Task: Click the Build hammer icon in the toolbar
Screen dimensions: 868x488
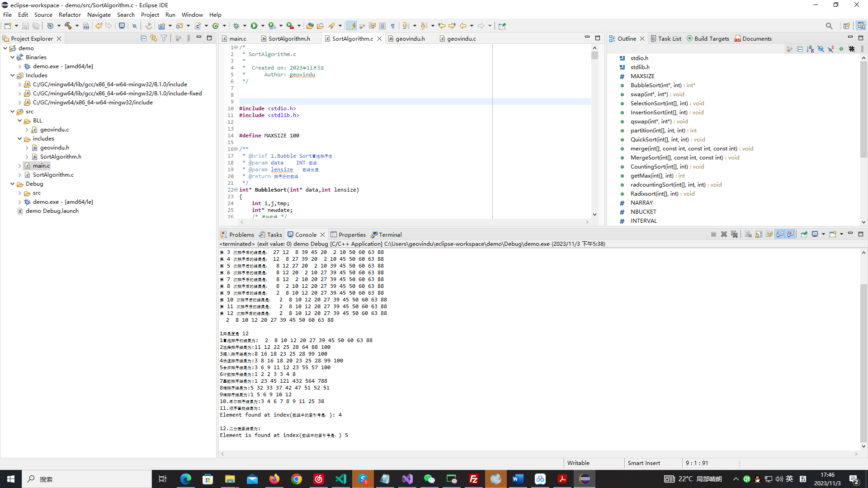Action: (68, 26)
